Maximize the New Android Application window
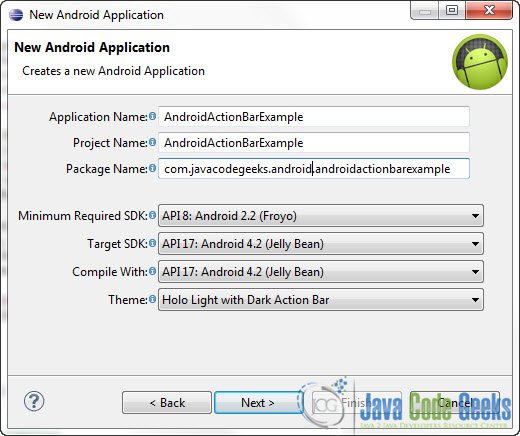 pos(452,10)
